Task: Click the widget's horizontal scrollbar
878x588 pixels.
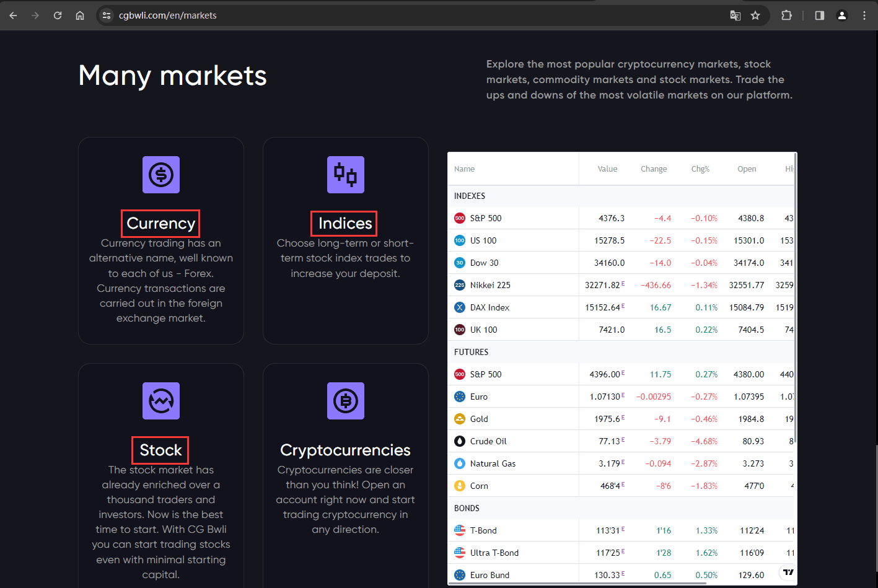Action: [577, 583]
